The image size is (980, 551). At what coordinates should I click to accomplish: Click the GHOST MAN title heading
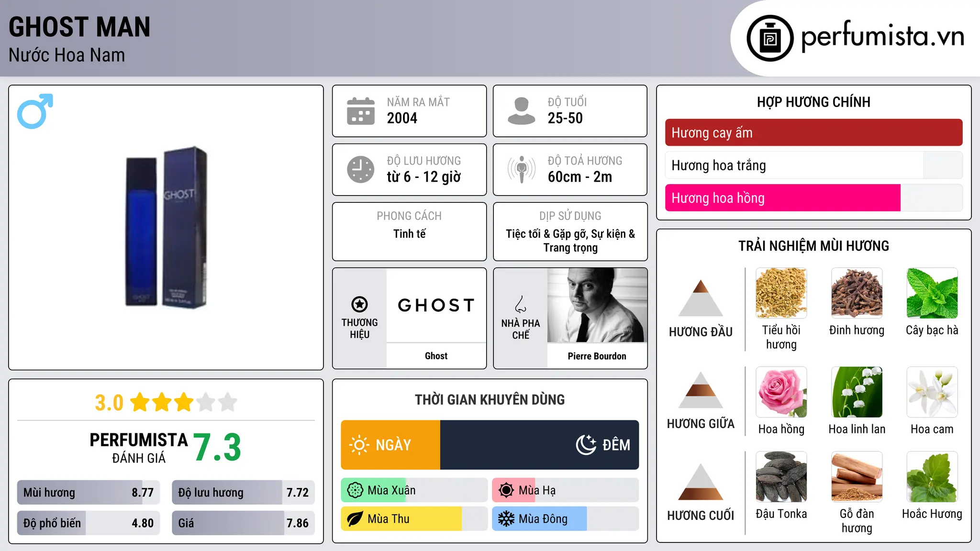point(79,27)
